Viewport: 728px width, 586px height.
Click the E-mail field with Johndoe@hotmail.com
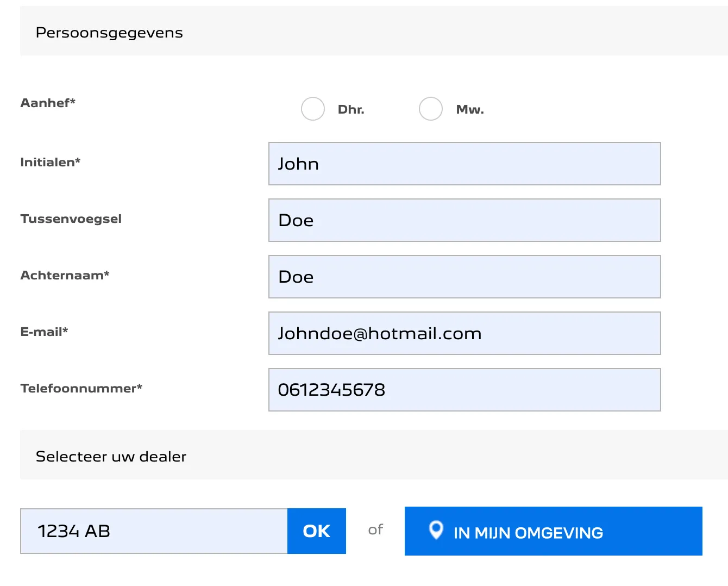point(465,333)
